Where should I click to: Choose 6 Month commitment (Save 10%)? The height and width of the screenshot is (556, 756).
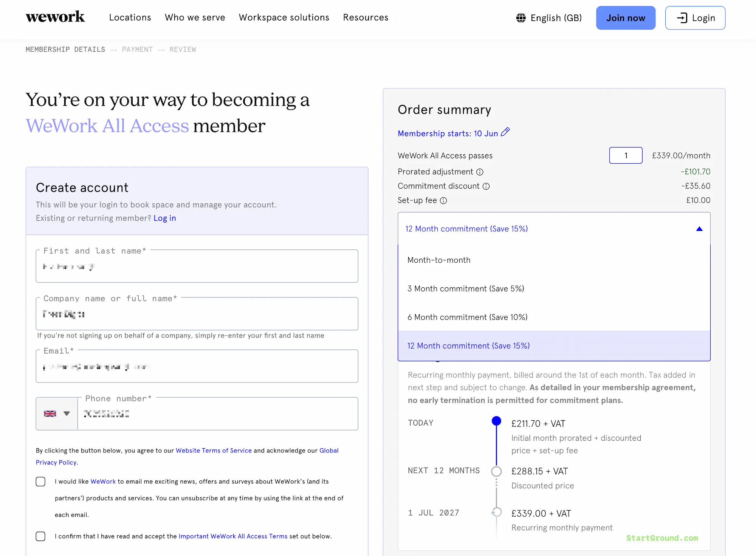(554, 317)
